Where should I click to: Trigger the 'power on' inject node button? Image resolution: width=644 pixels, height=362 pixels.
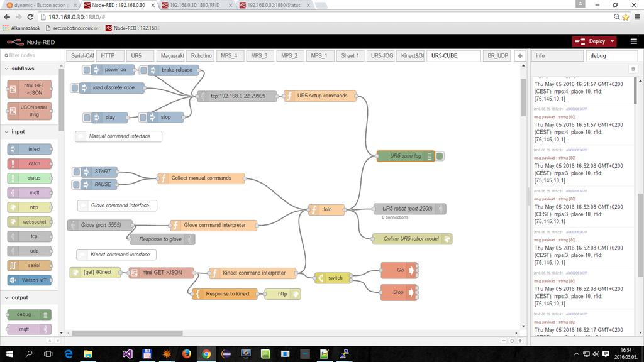(x=87, y=70)
